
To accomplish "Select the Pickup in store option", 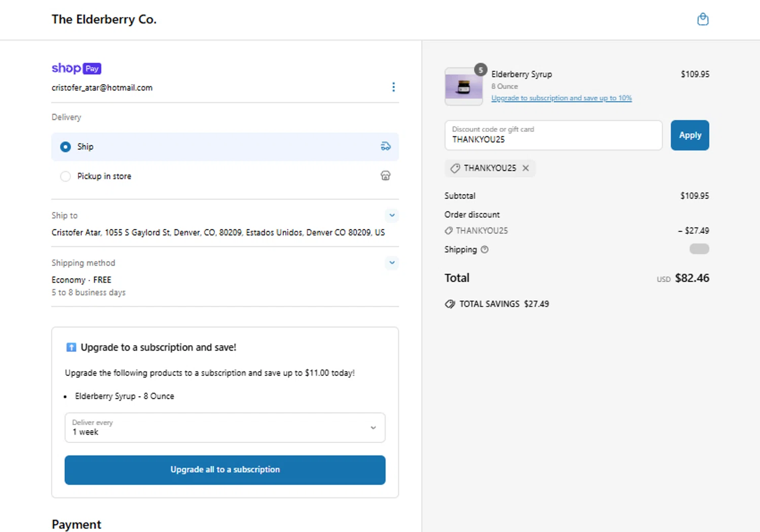I will click(225, 176).
